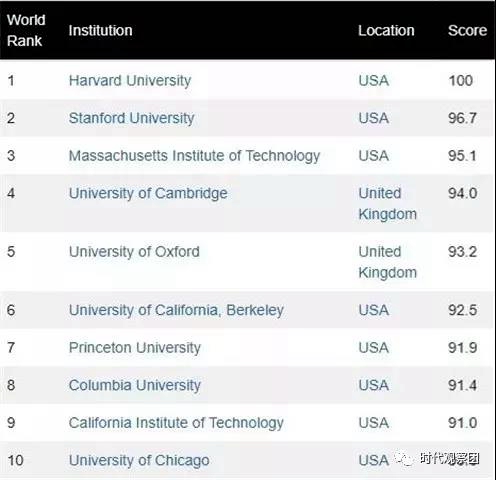Click the Institution column header
496x480 pixels.
pos(100,31)
